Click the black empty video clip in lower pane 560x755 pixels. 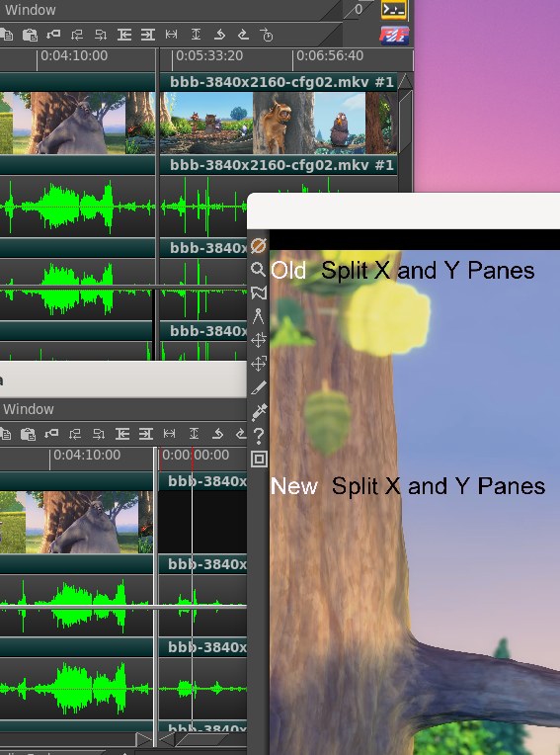203,523
